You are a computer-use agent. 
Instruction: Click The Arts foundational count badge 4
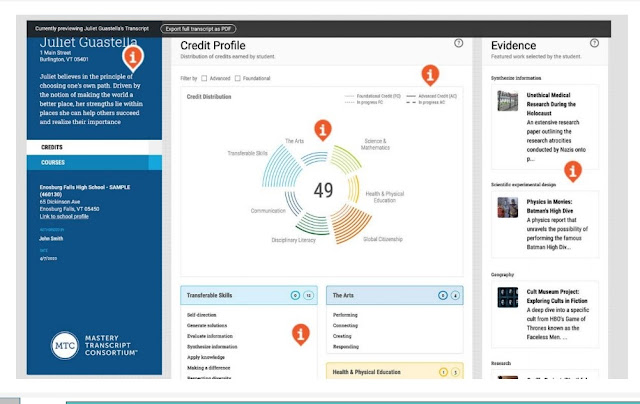455,295
